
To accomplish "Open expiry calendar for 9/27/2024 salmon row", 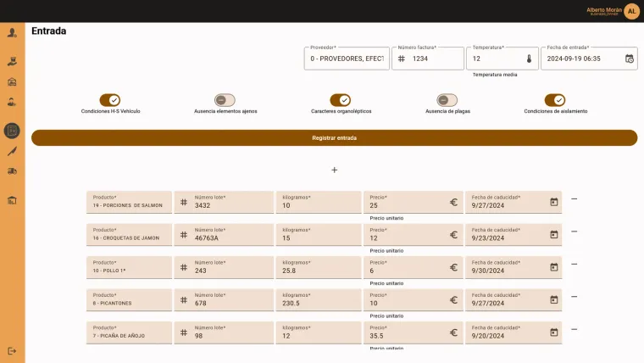I will point(554,202).
